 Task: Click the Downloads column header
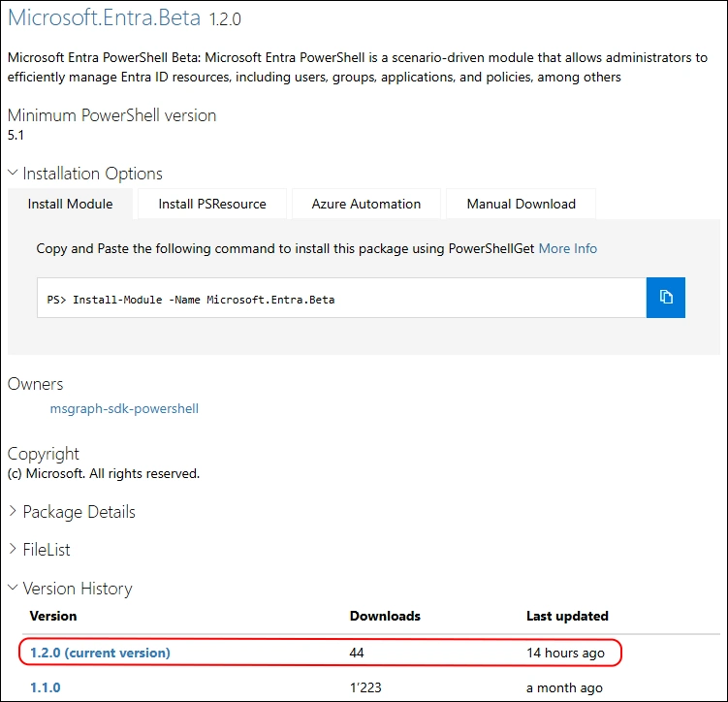tap(385, 616)
